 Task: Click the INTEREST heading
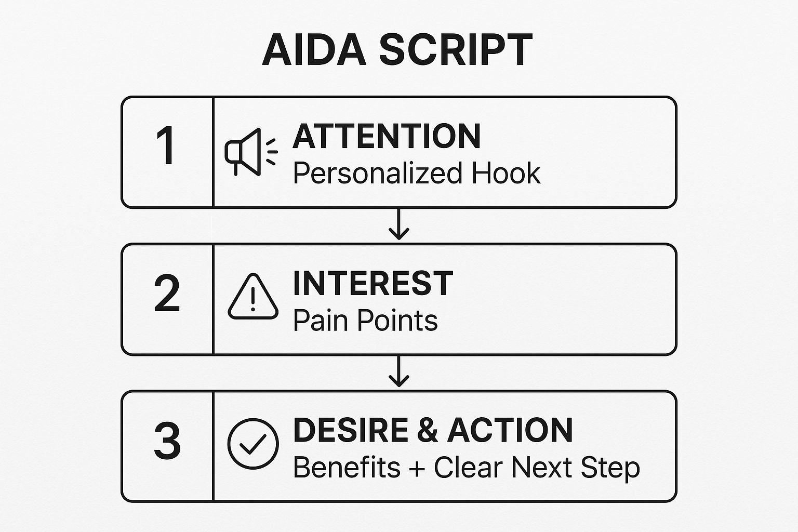[x=373, y=284]
